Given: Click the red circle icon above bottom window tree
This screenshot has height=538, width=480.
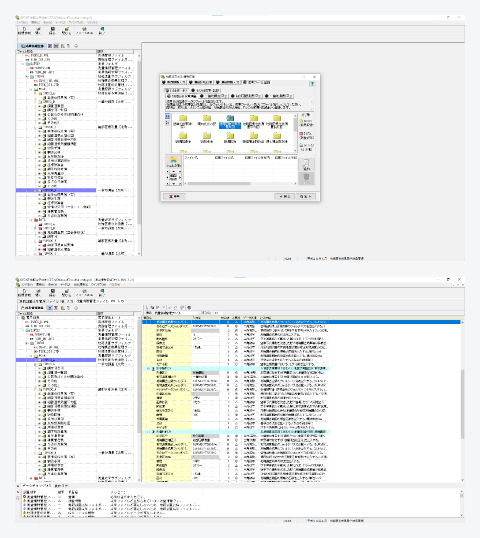Looking at the screenshot, I should [x=76, y=308].
